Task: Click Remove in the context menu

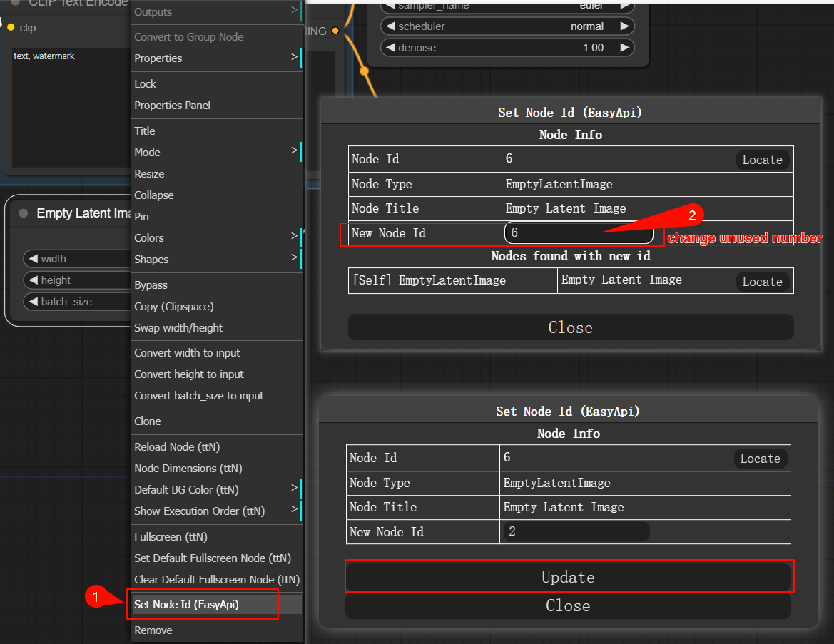Action: (217, 630)
